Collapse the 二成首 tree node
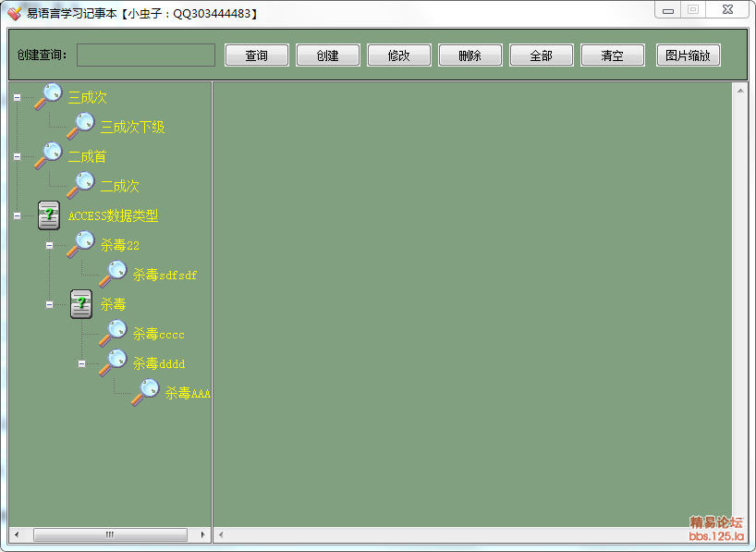Image resolution: width=756 pixels, height=552 pixels. (17, 156)
